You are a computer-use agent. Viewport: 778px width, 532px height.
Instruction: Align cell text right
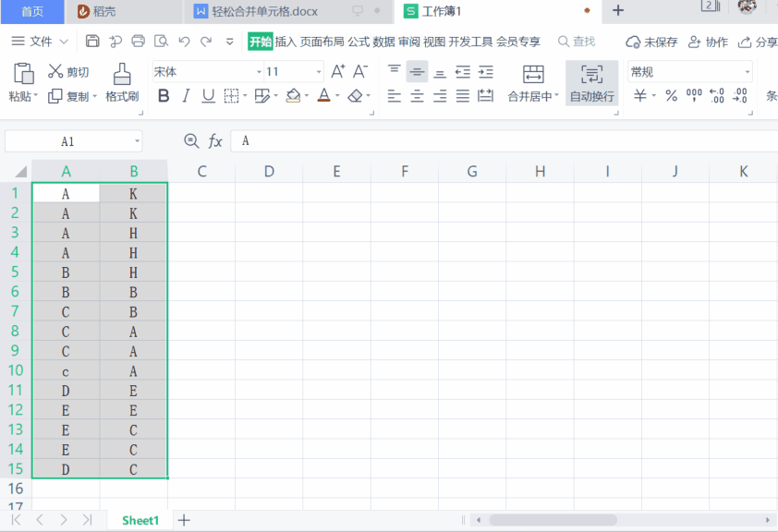440,96
